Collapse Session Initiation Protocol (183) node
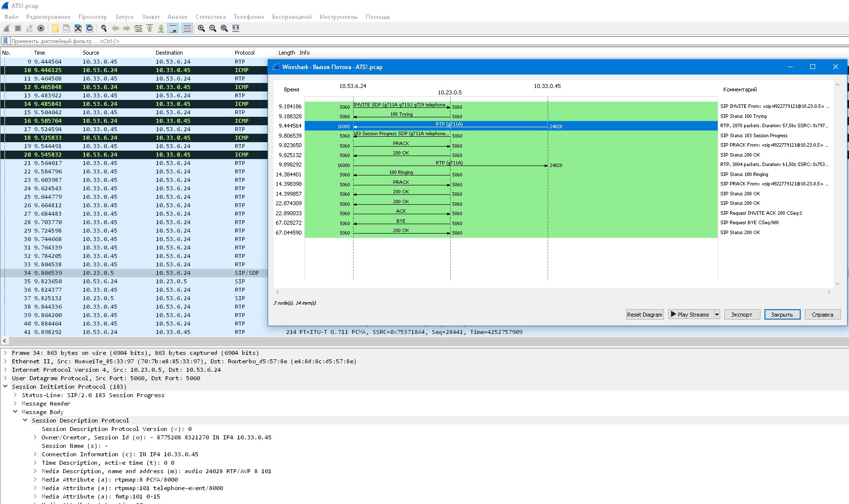Screen dimensions: 849x504 (x=5, y=387)
